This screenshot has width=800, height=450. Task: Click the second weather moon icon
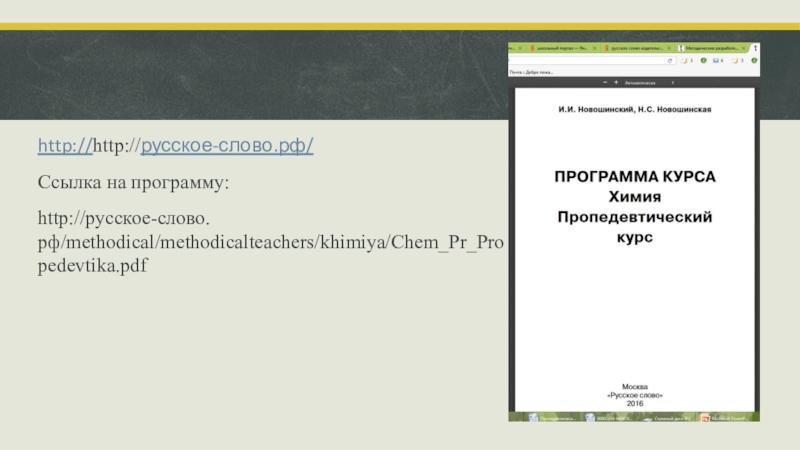pos(736,61)
